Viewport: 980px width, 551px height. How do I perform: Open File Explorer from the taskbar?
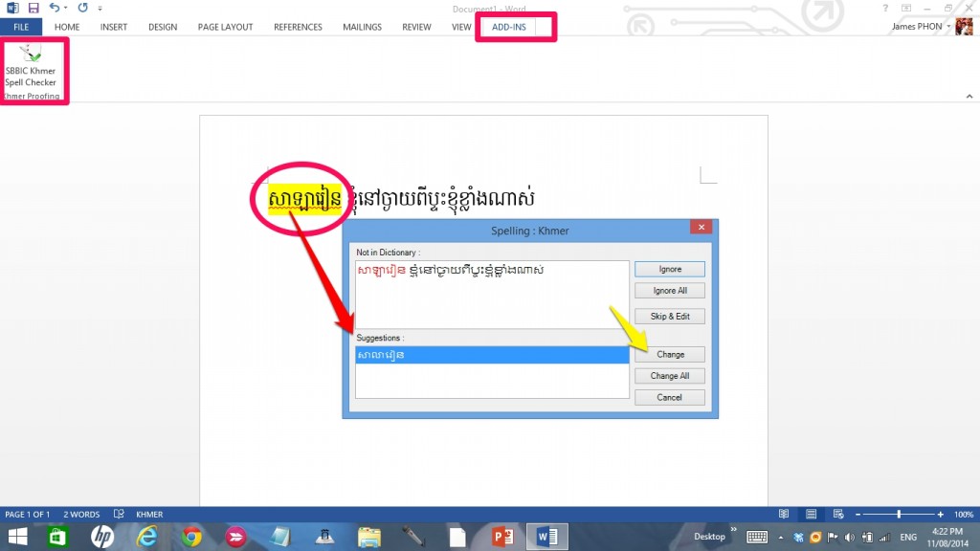click(368, 536)
